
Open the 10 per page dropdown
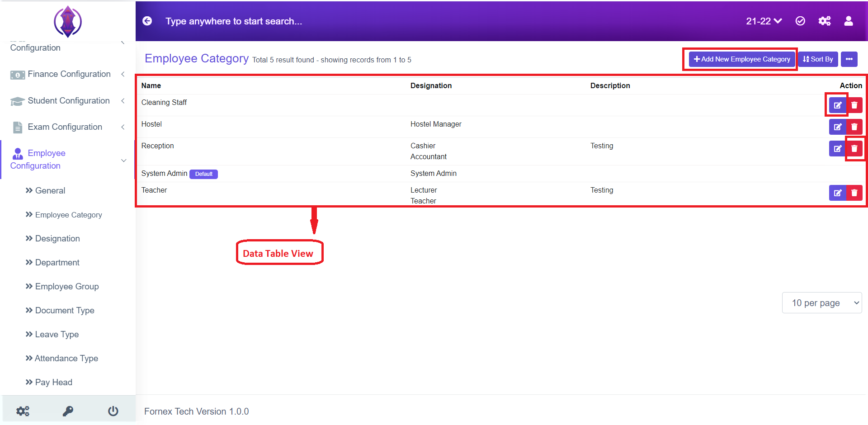[822, 303]
